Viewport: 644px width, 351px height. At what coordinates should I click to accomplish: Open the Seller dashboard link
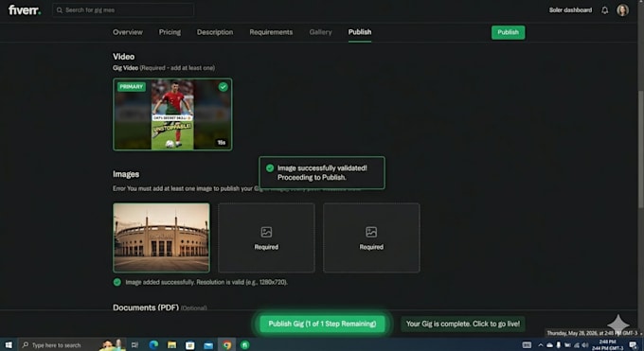(x=570, y=9)
